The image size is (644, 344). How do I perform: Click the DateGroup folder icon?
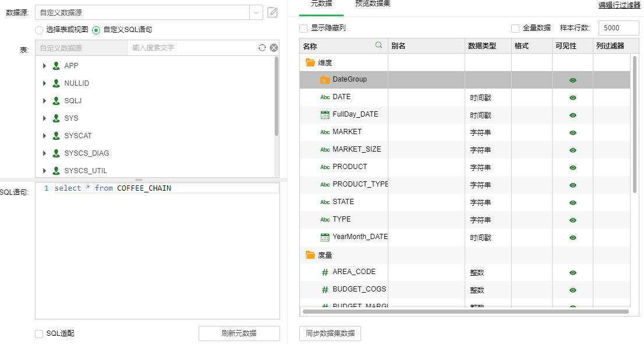[x=325, y=79]
